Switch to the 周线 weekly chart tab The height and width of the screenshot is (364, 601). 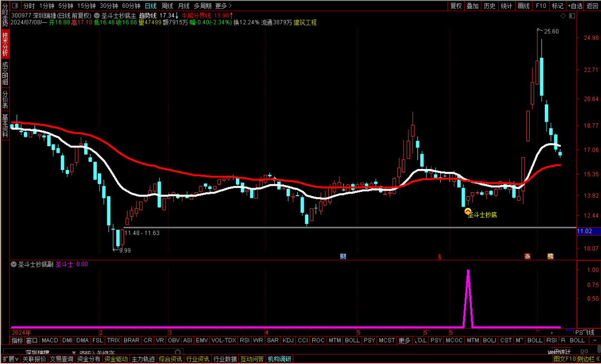pyautogui.click(x=168, y=6)
